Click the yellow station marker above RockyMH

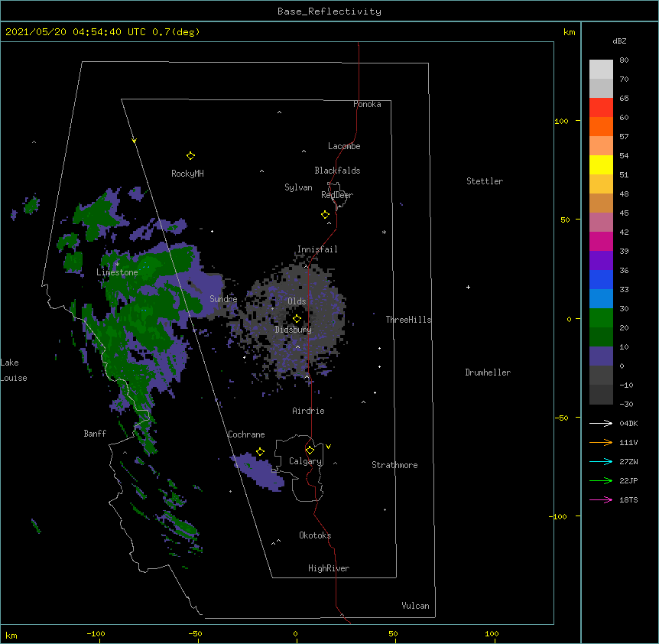click(190, 156)
